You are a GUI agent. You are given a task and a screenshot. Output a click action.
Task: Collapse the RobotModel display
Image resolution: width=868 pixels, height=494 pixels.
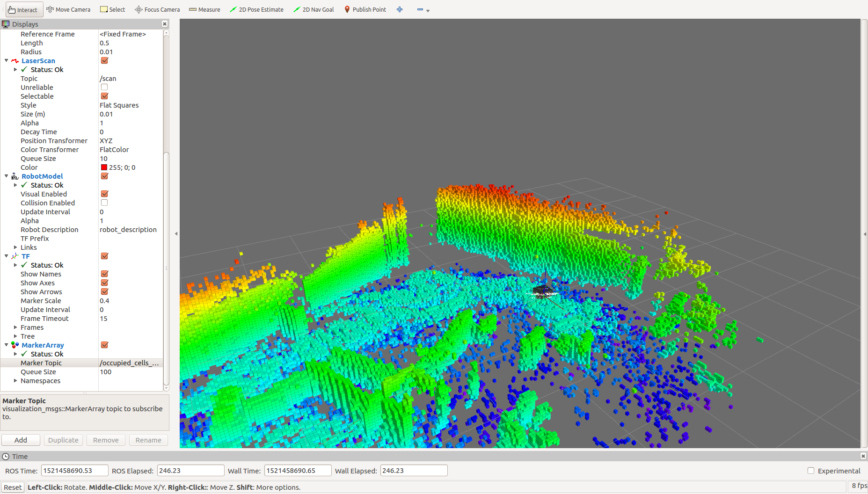pyautogui.click(x=7, y=176)
